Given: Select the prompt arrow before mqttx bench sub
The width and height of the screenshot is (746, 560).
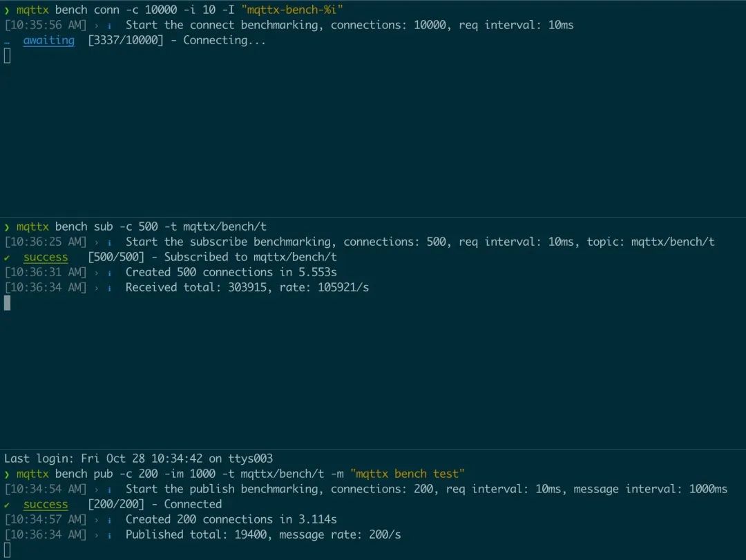Looking at the screenshot, I should (6, 226).
